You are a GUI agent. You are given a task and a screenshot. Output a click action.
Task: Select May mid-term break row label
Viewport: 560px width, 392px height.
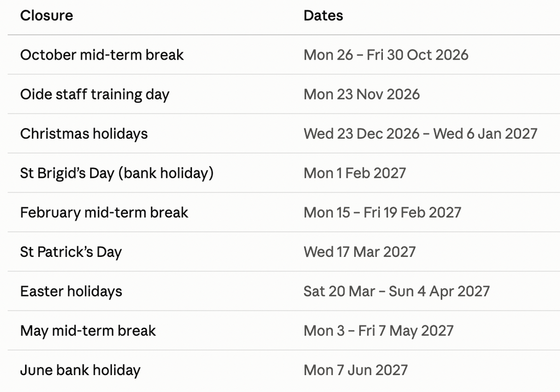[x=88, y=331]
